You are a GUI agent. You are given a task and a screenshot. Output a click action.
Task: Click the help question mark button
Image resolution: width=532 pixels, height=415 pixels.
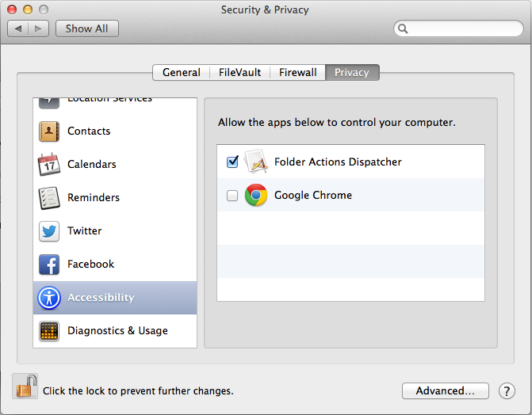point(507,390)
